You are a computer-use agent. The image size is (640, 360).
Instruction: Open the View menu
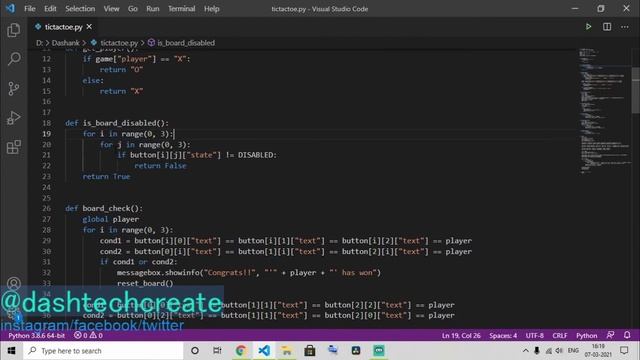(x=111, y=9)
